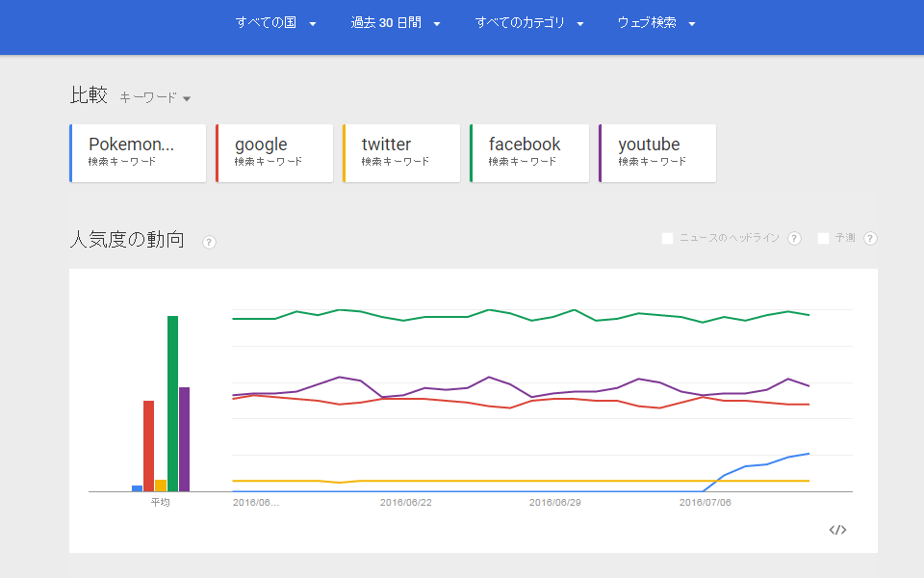This screenshot has height=578, width=924.
Task: Open the すべてのカテゴリ category dropdown
Action: click(x=529, y=23)
